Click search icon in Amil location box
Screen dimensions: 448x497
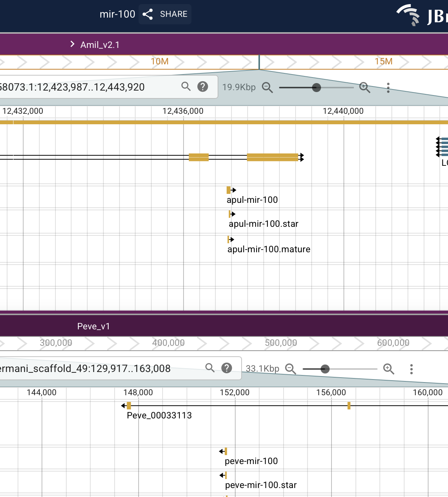[x=186, y=86]
